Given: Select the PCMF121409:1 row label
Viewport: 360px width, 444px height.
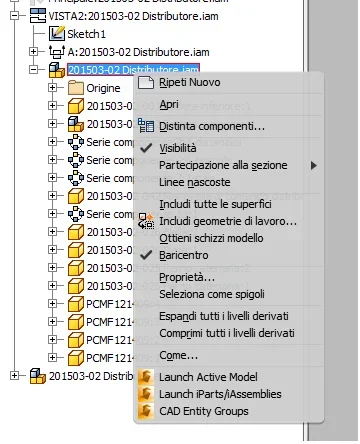Looking at the screenshot, I should click(x=123, y=358).
